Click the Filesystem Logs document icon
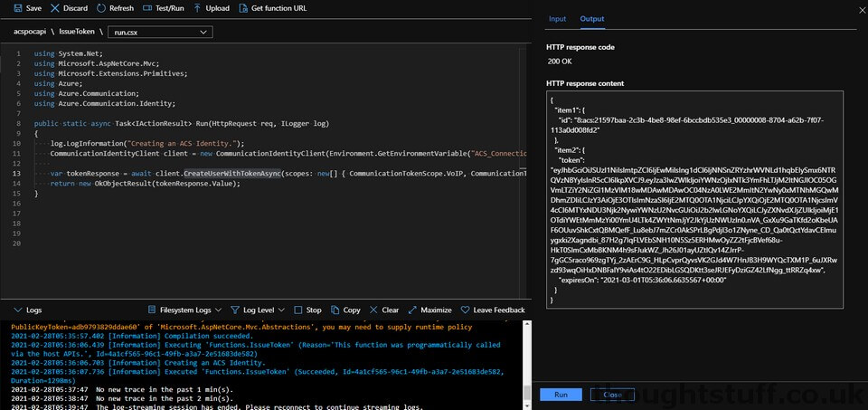The width and height of the screenshot is (868, 410). coord(152,310)
